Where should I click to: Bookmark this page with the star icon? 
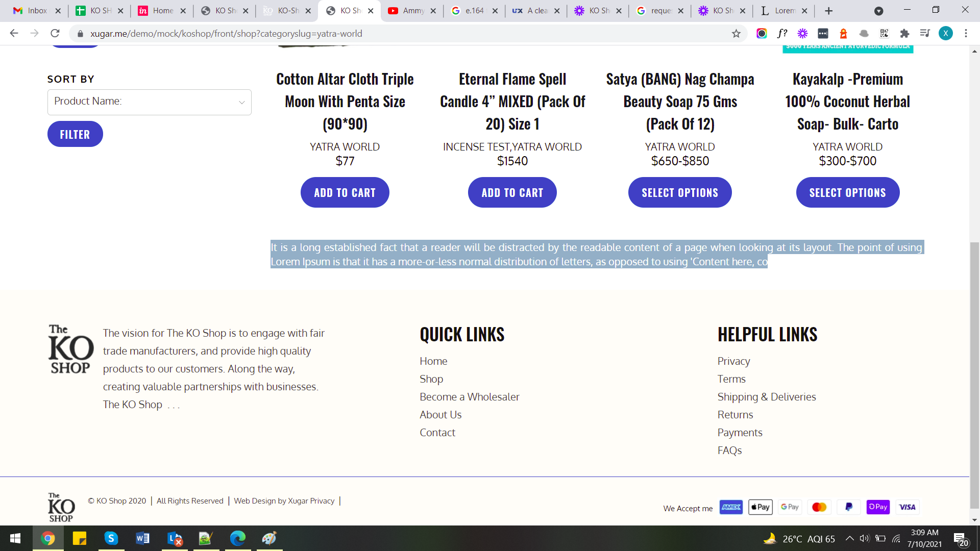click(x=736, y=33)
